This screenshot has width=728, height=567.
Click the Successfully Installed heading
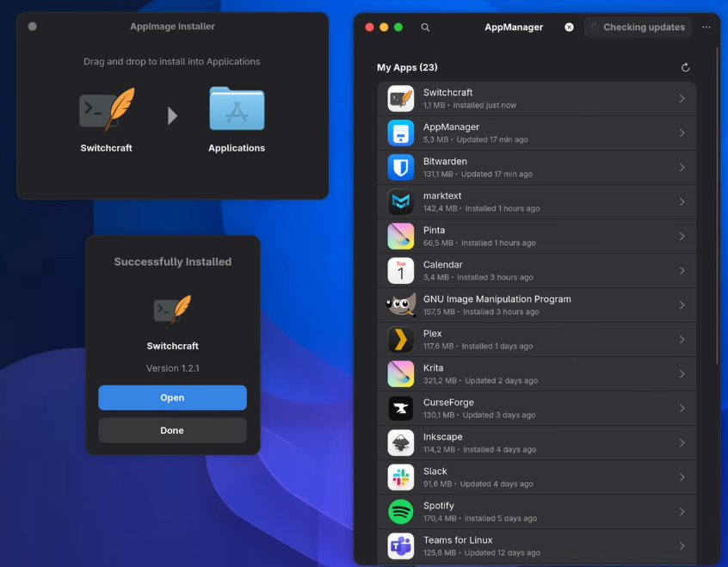173,262
